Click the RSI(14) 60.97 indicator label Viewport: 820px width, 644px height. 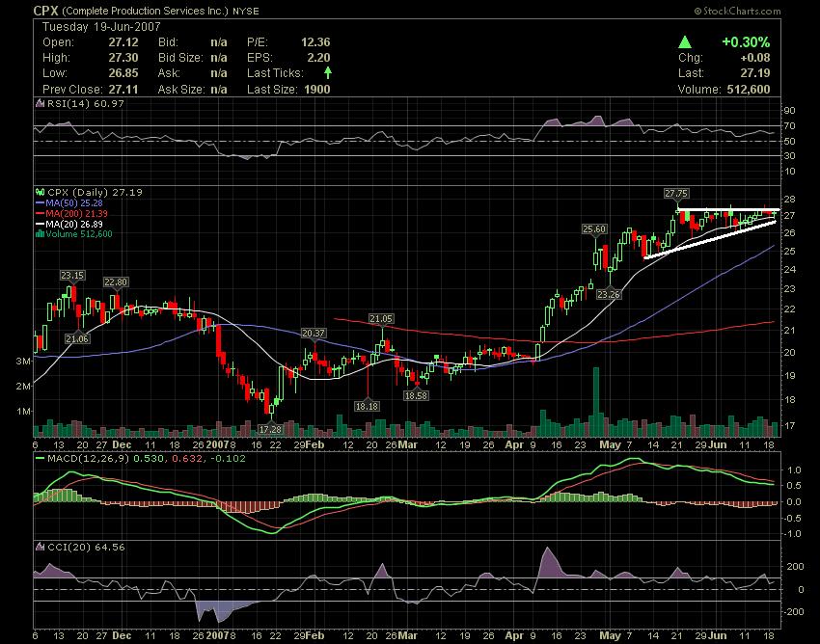(85, 103)
